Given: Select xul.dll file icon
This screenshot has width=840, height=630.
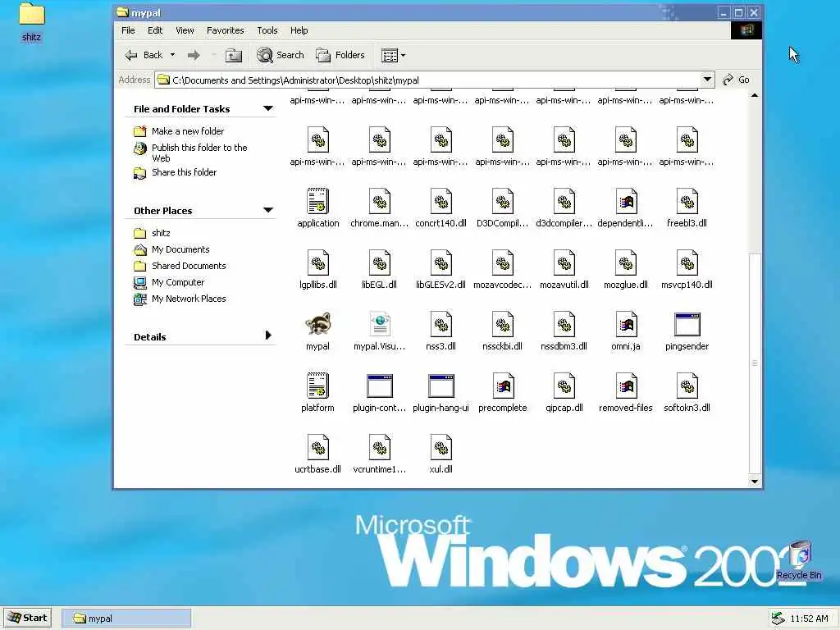Looking at the screenshot, I should [441, 447].
